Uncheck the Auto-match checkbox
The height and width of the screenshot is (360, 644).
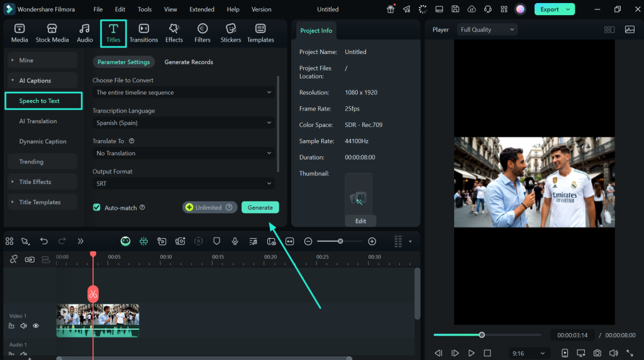(x=97, y=207)
